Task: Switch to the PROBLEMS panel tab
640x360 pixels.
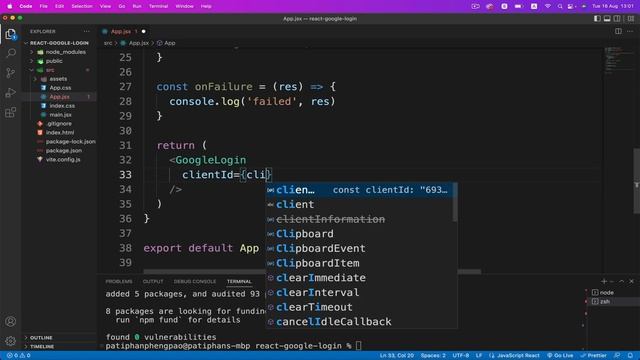Action: pyautogui.click(x=119, y=282)
